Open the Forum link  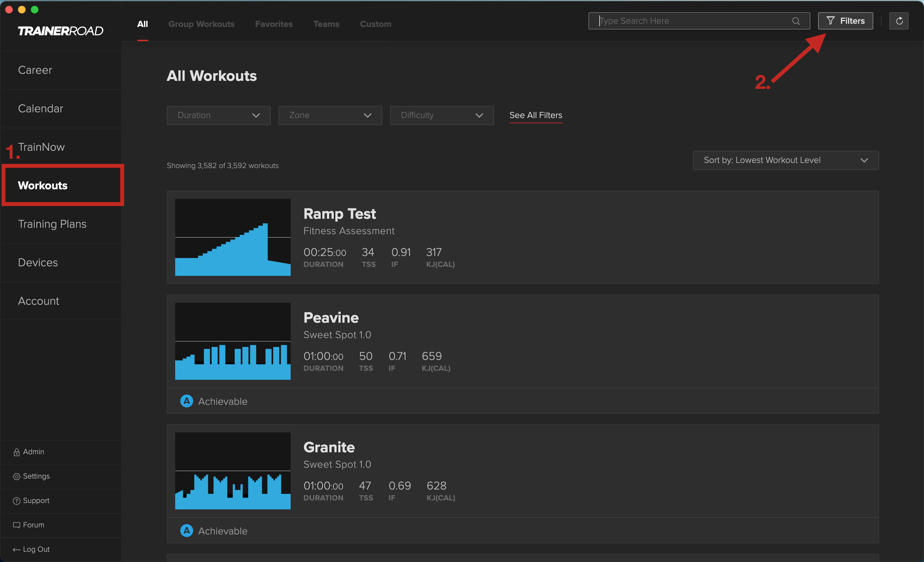pyautogui.click(x=33, y=525)
